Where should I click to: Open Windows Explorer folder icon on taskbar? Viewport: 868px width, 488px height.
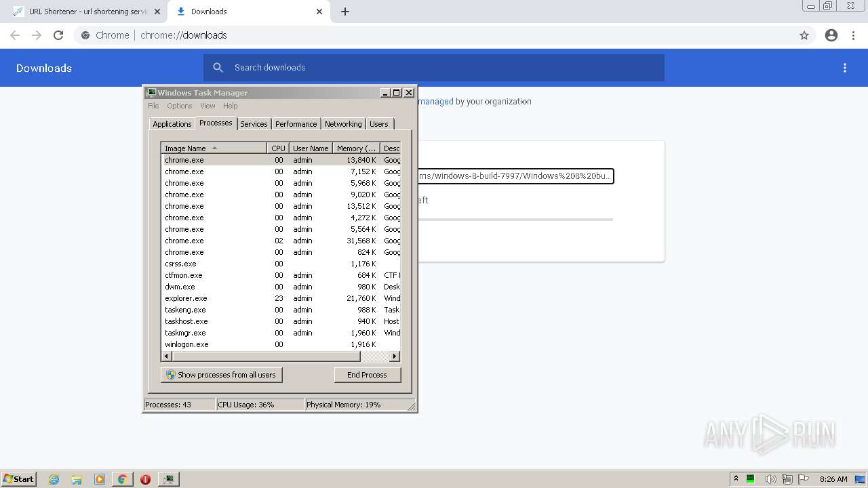(77, 479)
